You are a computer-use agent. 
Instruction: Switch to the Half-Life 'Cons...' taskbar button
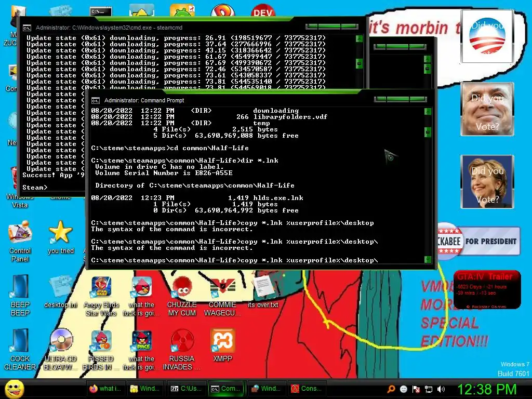click(307, 389)
